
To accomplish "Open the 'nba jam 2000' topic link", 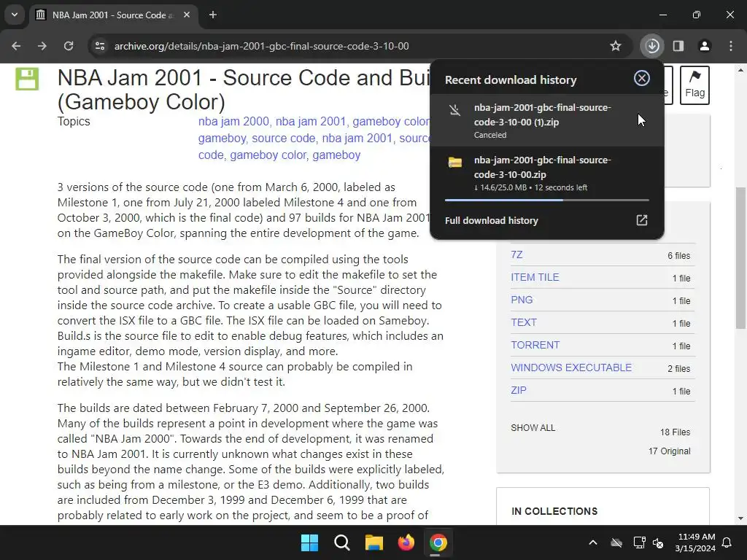I will pyautogui.click(x=233, y=122).
